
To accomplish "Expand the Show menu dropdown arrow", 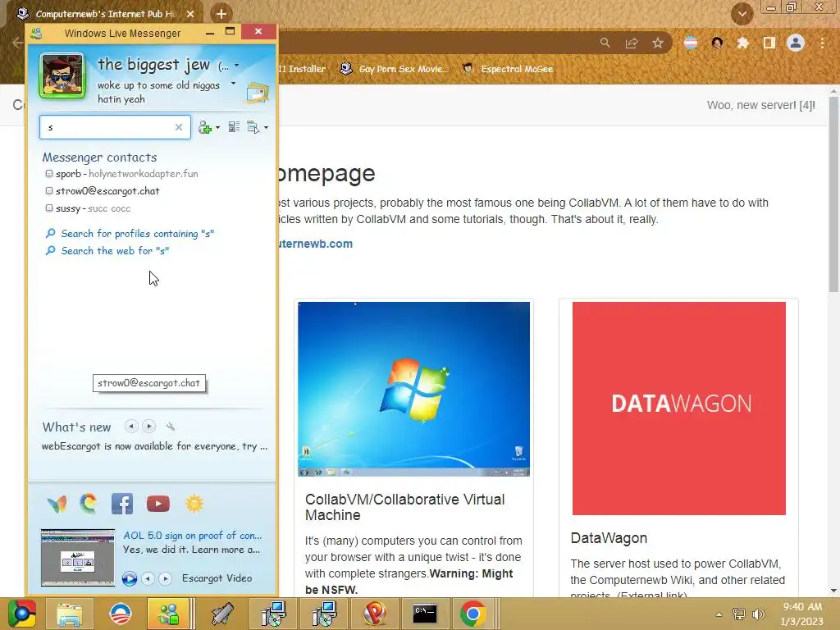I will [x=267, y=128].
